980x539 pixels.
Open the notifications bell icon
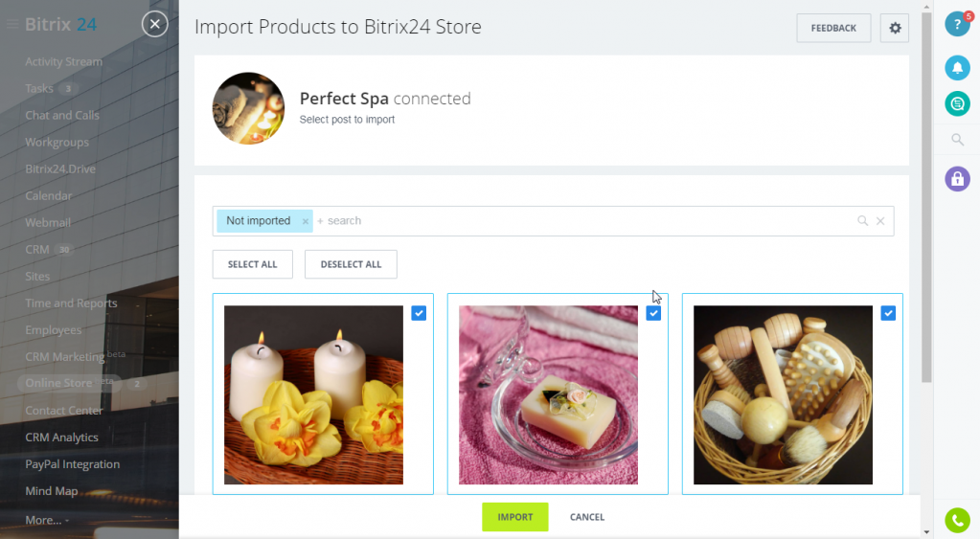coord(957,67)
